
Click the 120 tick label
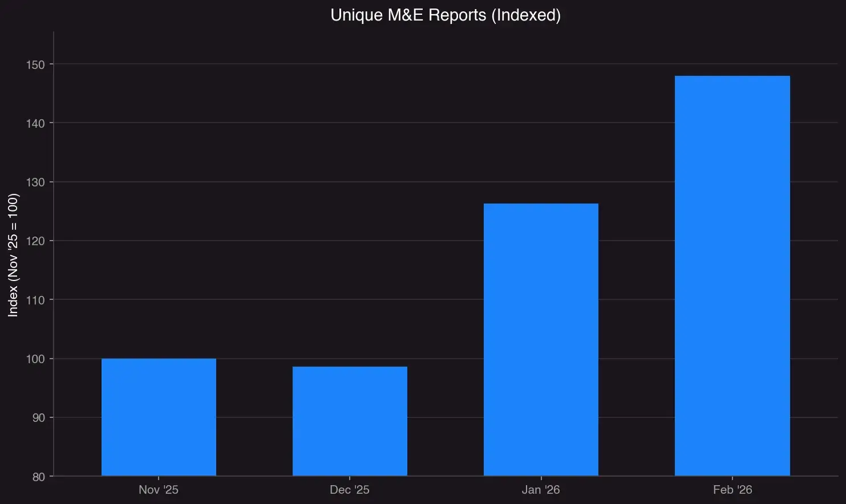point(38,241)
